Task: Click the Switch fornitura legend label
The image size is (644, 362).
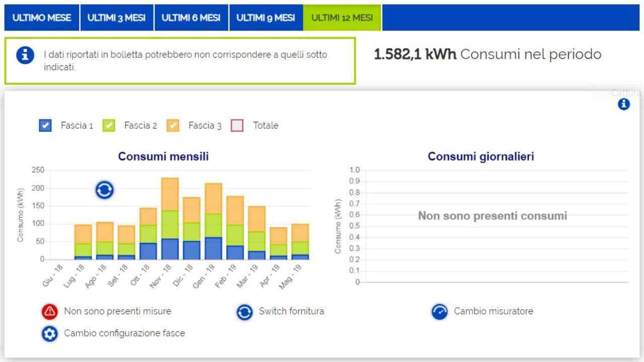Action: [x=291, y=311]
